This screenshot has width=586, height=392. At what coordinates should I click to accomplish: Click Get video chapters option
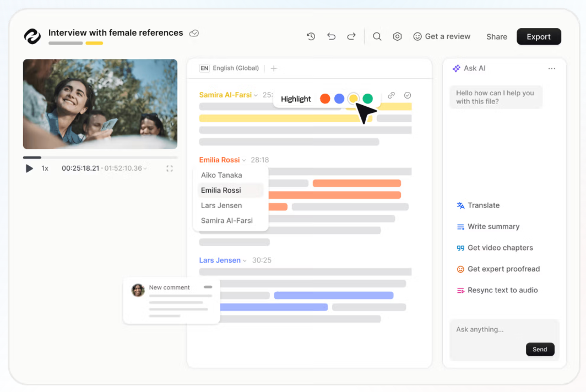[x=495, y=248]
